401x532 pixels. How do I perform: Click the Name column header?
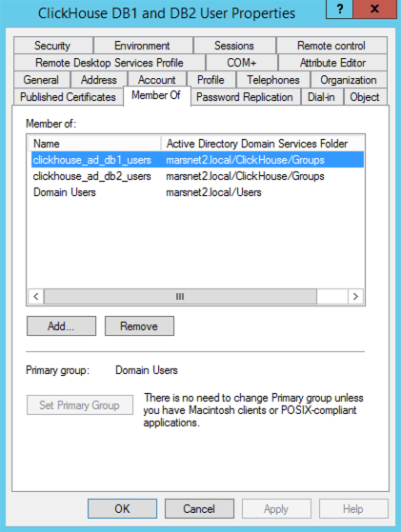[94, 144]
